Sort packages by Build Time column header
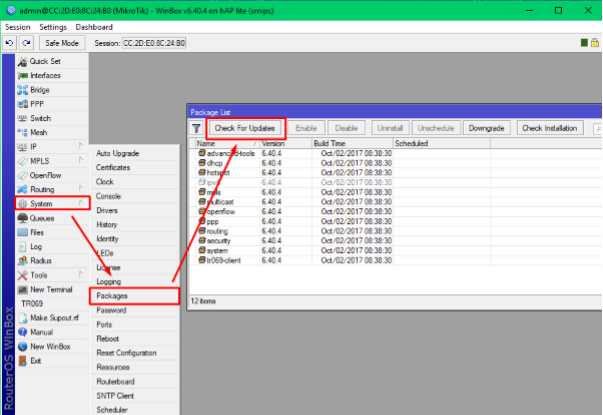 point(352,143)
